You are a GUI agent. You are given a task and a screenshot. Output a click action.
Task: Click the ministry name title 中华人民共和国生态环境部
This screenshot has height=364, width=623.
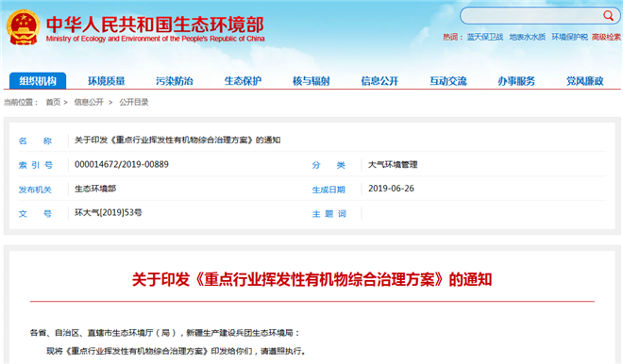155,25
